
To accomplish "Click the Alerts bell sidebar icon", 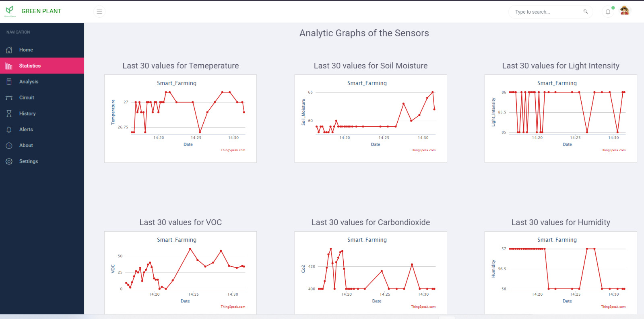I will tap(9, 130).
